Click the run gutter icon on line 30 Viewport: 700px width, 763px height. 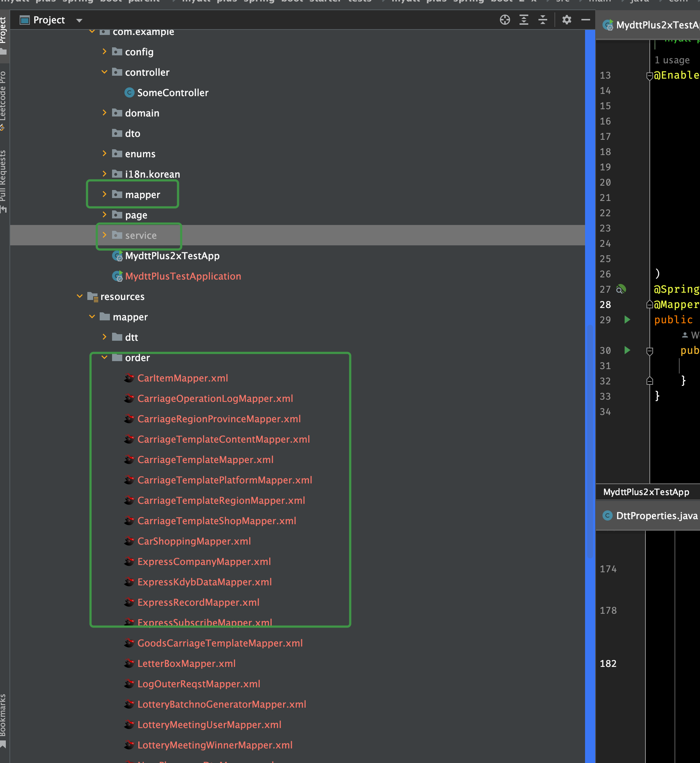coord(627,350)
